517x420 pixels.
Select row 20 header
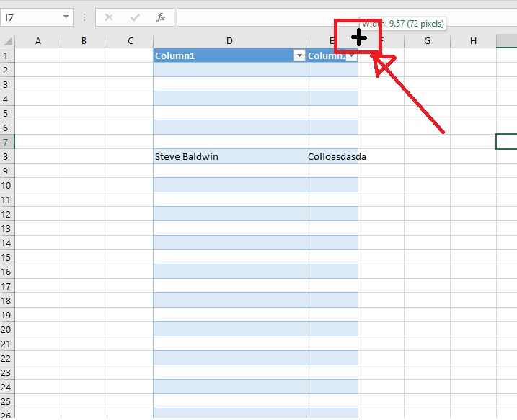click(x=7, y=329)
